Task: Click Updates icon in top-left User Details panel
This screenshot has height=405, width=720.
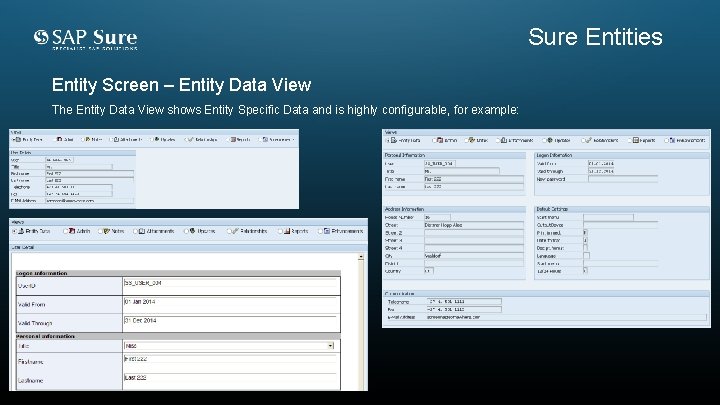Action: pos(157,139)
